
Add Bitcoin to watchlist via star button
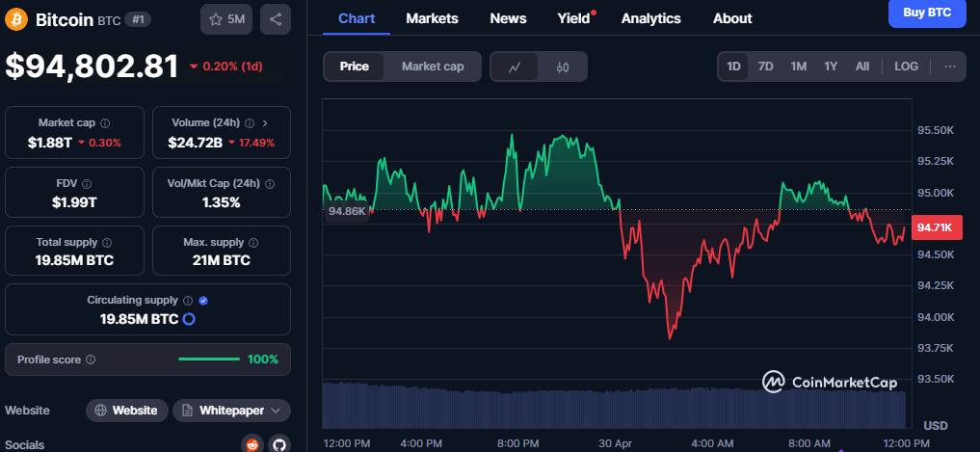(x=226, y=19)
